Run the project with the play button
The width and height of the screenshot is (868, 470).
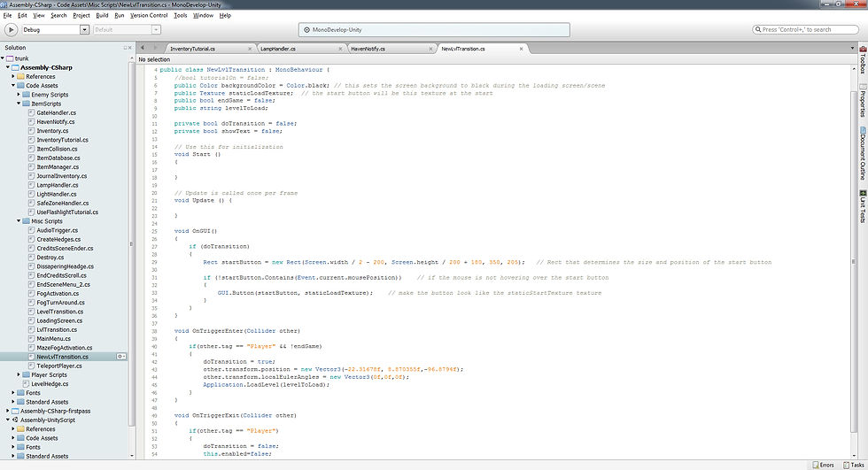coord(11,30)
